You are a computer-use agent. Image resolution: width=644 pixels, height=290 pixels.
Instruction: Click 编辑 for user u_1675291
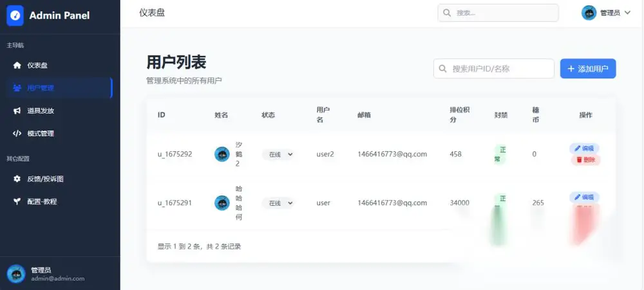pyautogui.click(x=584, y=197)
